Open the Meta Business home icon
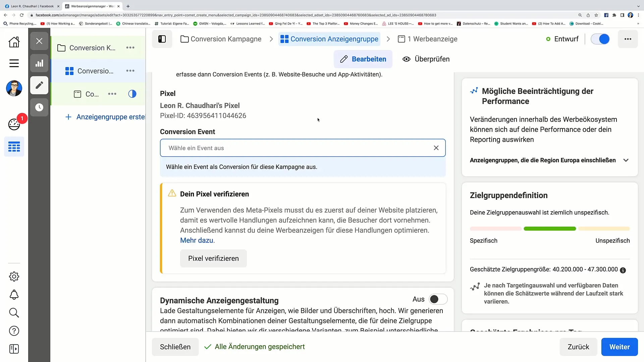Viewport: 644px width, 362px height. click(14, 42)
